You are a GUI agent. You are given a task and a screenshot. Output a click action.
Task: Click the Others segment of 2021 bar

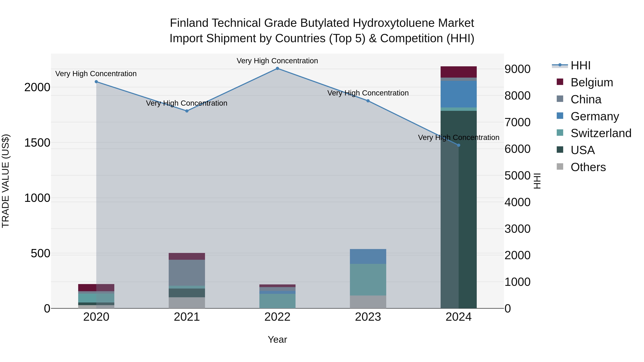click(187, 303)
